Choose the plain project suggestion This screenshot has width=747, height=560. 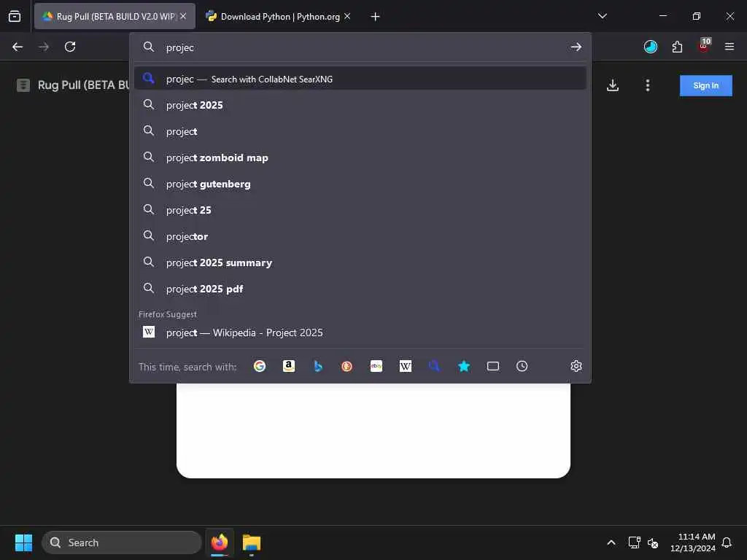360,131
